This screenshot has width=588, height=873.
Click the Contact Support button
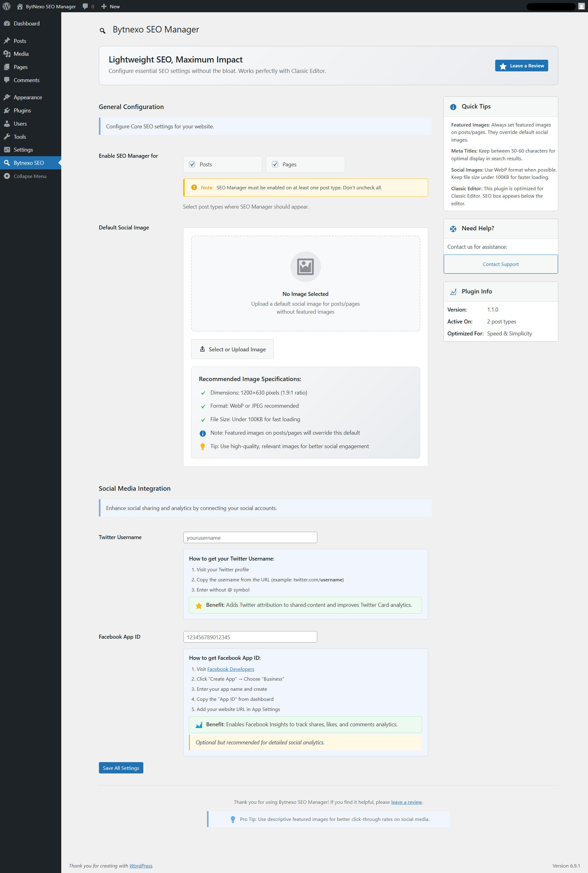pos(500,264)
